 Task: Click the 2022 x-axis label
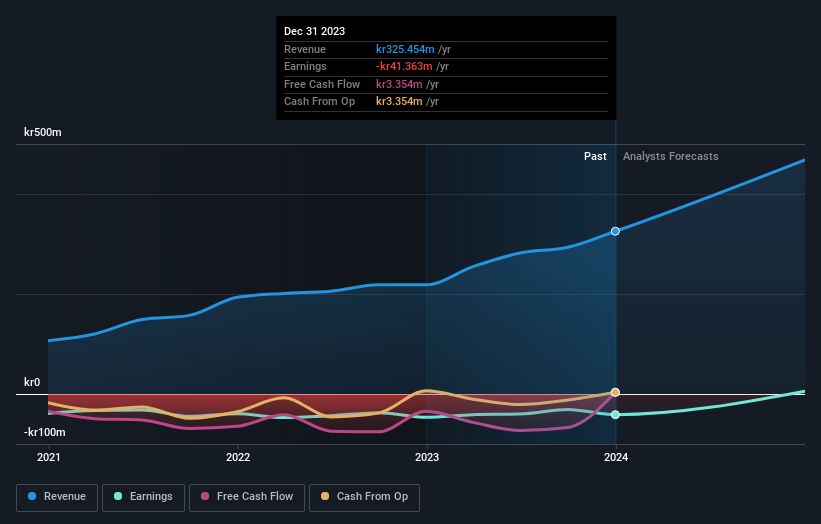coord(238,458)
